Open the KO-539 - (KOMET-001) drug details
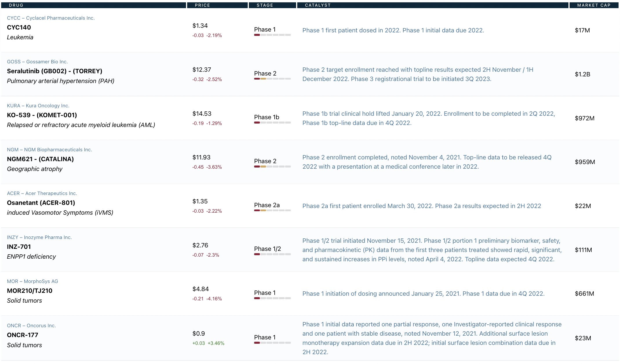 pos(42,115)
